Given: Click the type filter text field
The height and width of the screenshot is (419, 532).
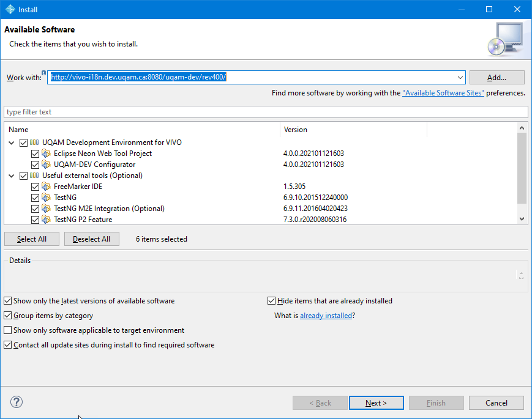Looking at the screenshot, I should [x=266, y=112].
